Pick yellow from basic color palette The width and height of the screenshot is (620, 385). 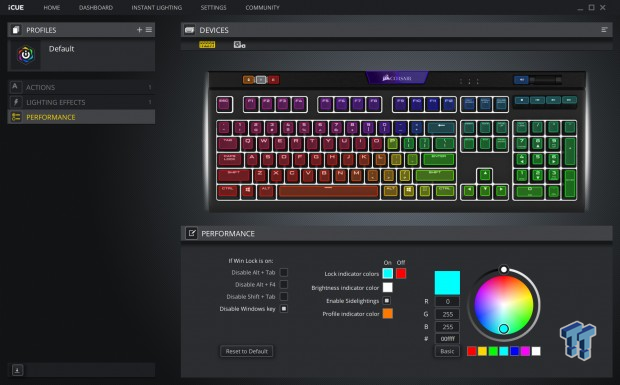click(482, 351)
